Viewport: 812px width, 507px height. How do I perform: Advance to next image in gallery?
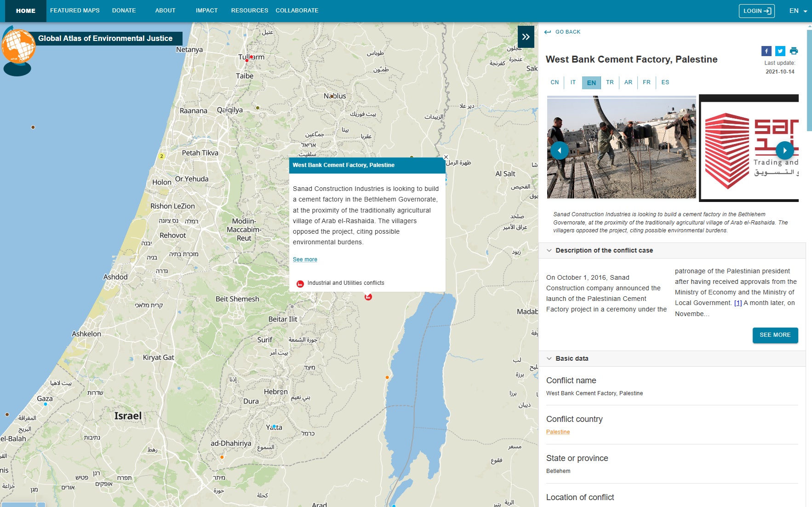coord(784,150)
